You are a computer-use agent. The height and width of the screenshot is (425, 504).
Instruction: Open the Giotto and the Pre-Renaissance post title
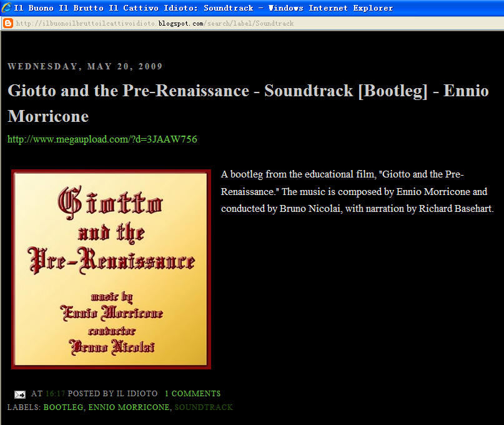(248, 103)
